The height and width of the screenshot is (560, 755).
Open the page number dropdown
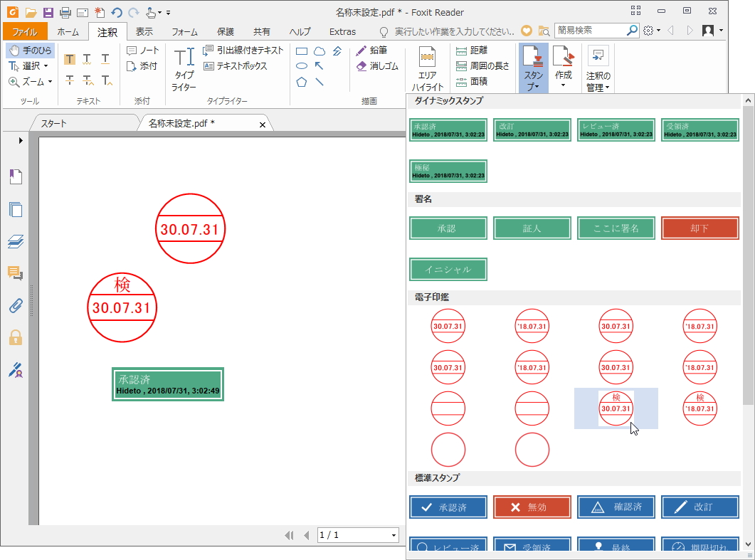394,535
